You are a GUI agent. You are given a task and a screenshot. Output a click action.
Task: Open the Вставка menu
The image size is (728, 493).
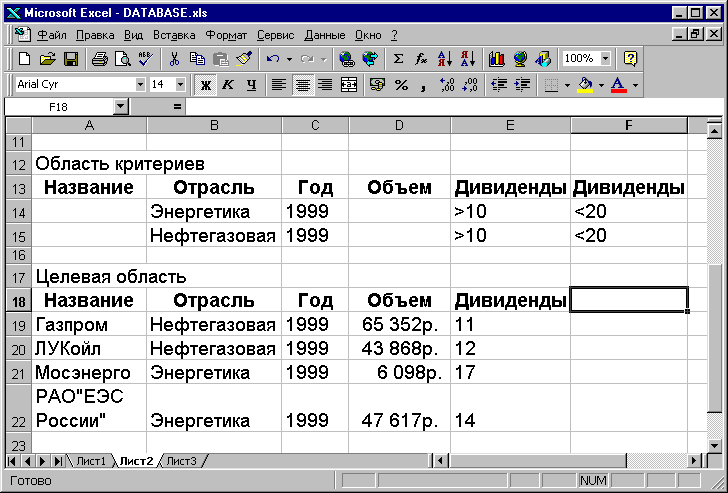[x=174, y=35]
